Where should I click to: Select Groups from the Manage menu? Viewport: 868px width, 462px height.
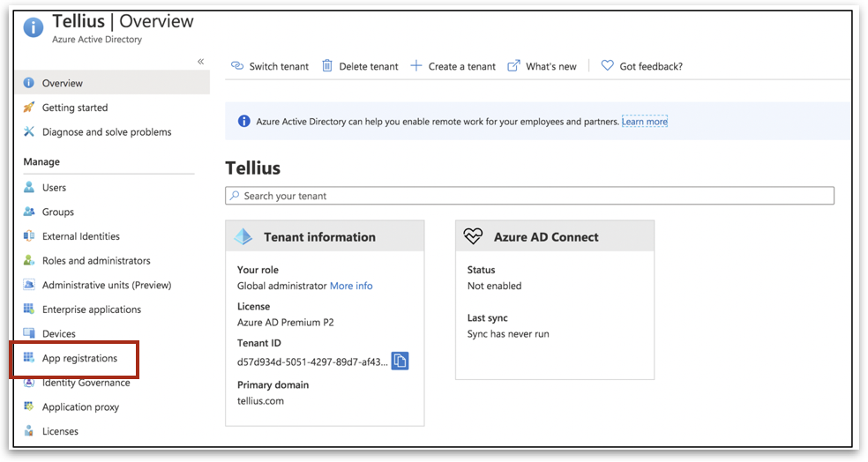coord(58,212)
